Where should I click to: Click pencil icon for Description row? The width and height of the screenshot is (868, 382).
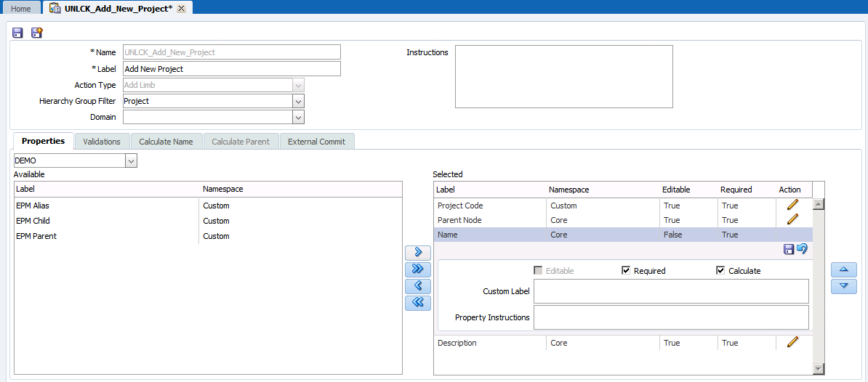(792, 342)
